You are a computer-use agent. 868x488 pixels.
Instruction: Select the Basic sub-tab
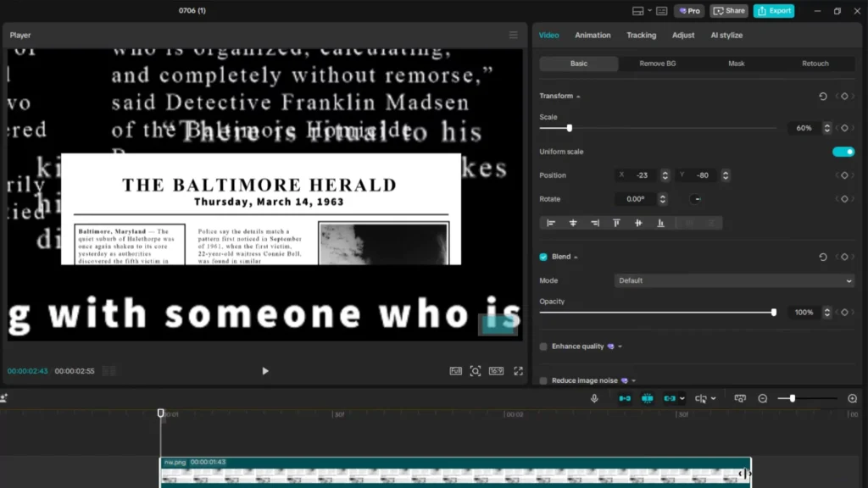click(x=578, y=64)
